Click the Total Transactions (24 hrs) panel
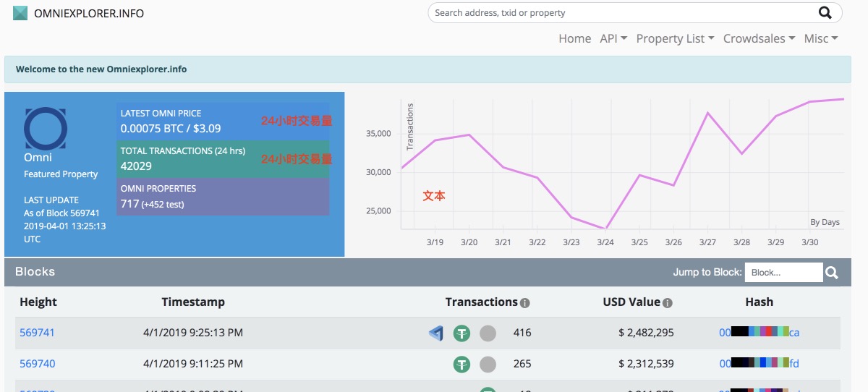Viewport: 868px width, 392px height. [223, 159]
